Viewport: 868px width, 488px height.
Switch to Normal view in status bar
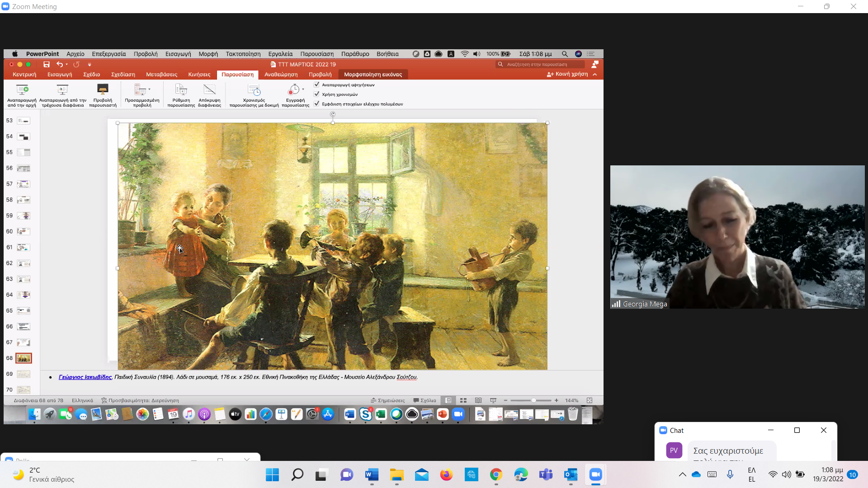coord(448,400)
